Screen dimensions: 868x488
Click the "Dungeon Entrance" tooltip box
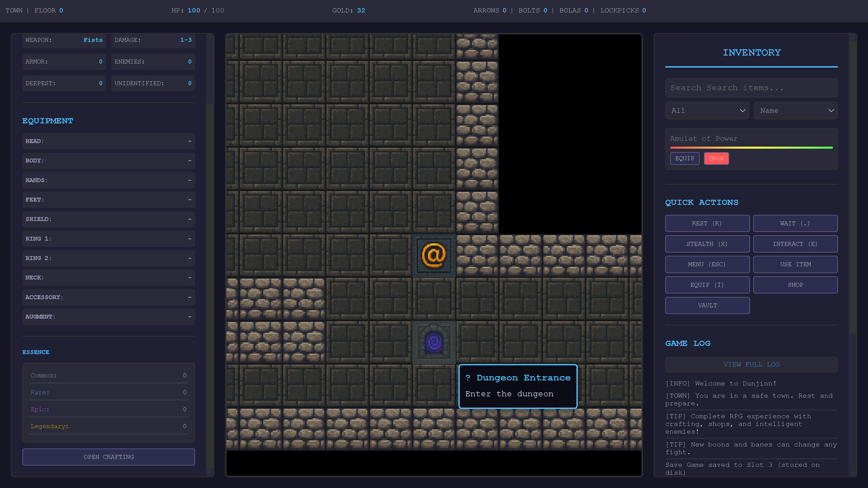[x=518, y=386]
